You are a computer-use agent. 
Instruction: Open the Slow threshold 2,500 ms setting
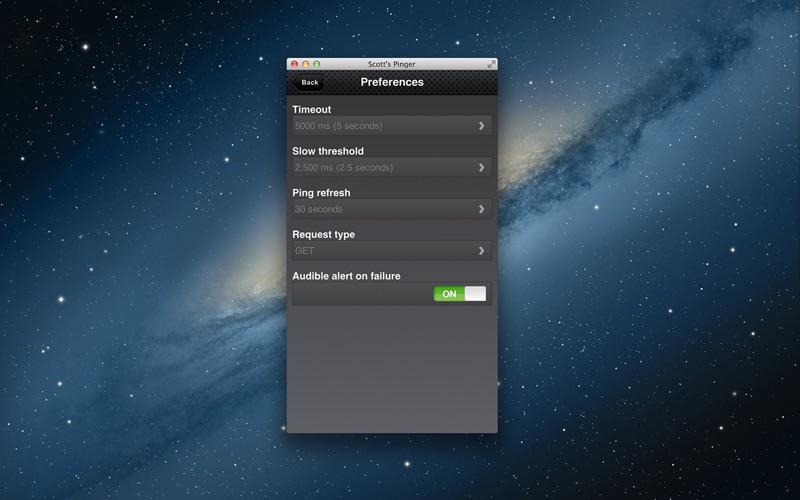(392, 167)
